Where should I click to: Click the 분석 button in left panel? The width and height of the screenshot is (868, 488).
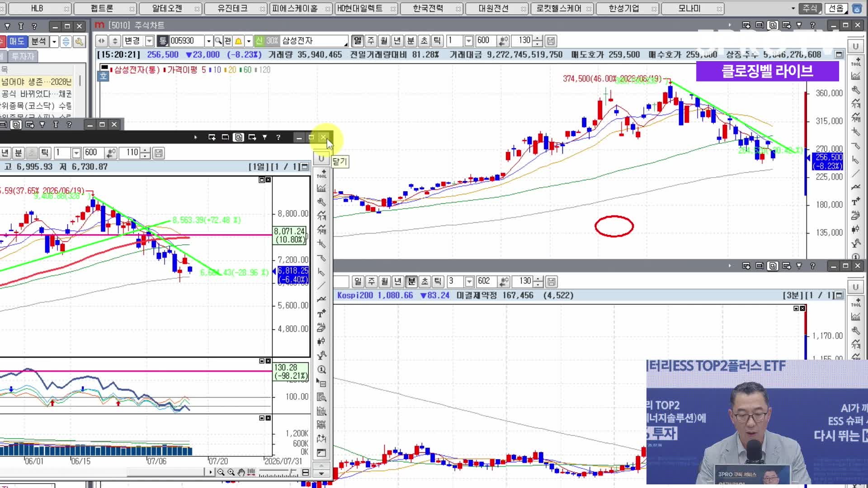pyautogui.click(x=38, y=42)
